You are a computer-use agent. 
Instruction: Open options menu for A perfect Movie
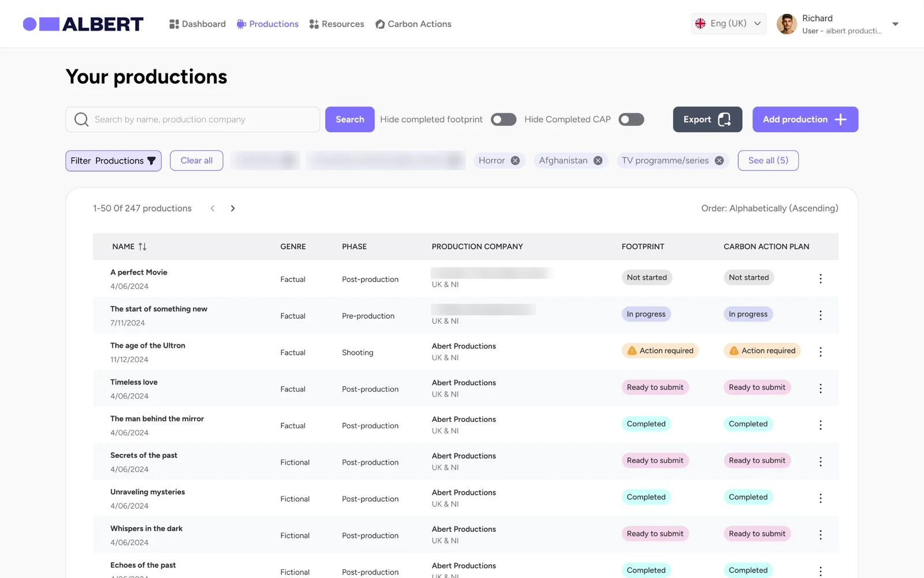[x=820, y=279]
